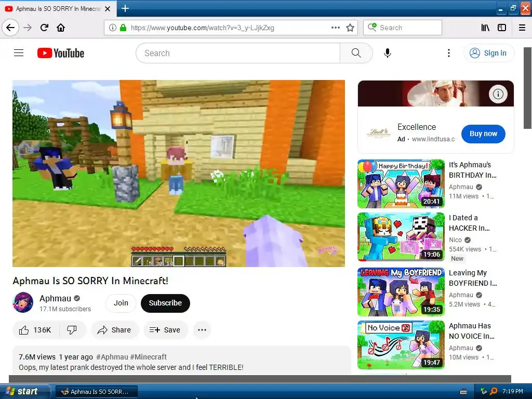Open YouTube settings three-dot menu
532x399 pixels.
(449, 53)
